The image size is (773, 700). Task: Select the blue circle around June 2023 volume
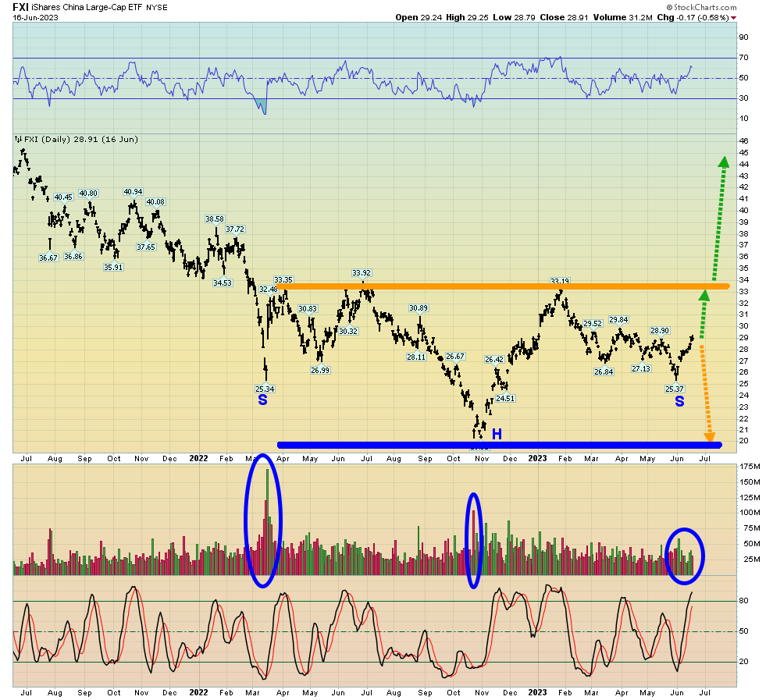[685, 556]
